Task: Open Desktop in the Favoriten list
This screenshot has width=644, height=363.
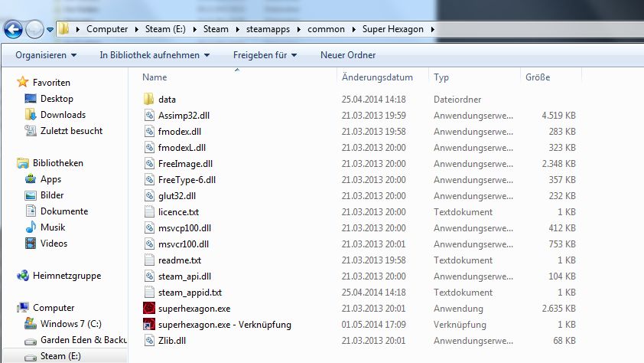Action: pos(57,99)
